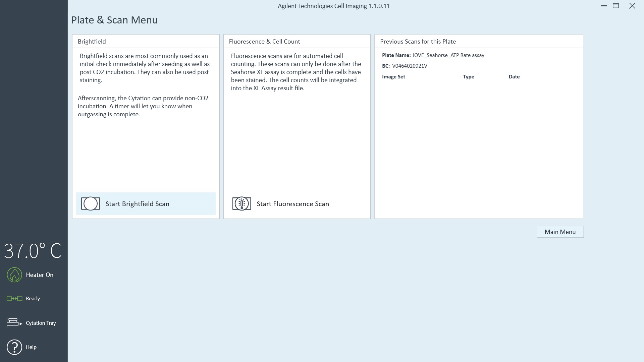Click the Date column header
The width and height of the screenshot is (644, 362).
(514, 77)
